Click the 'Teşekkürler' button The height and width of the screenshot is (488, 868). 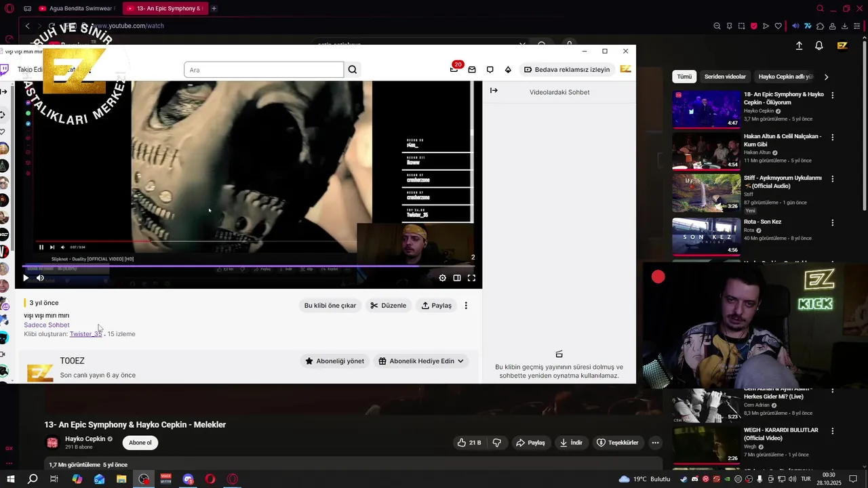tap(618, 443)
